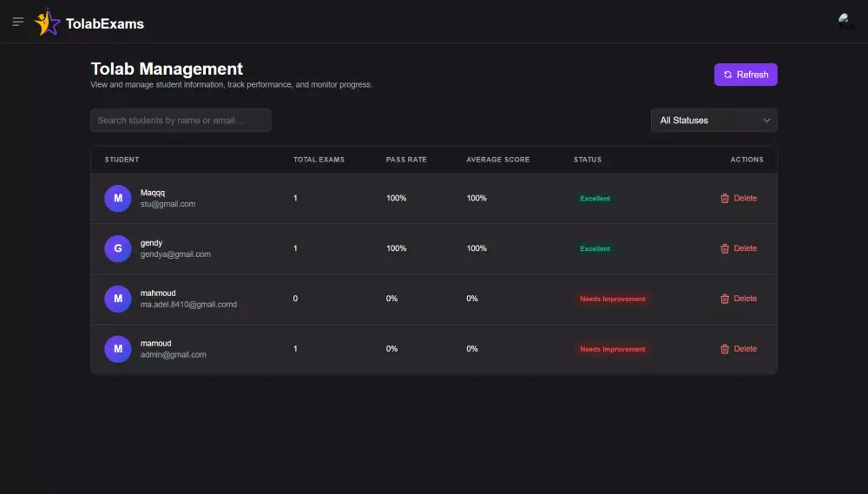Delete student mahmoud's record
Screen dimensions: 868x494
[x=738, y=300]
